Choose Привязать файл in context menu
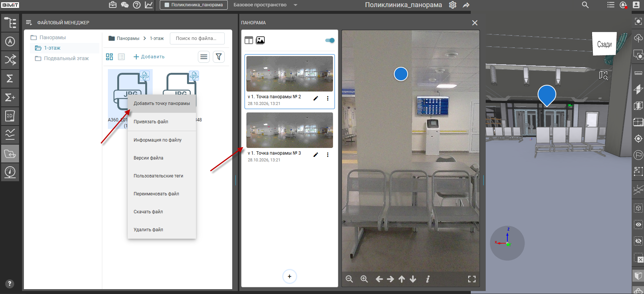This screenshot has height=294, width=644. click(x=162, y=122)
